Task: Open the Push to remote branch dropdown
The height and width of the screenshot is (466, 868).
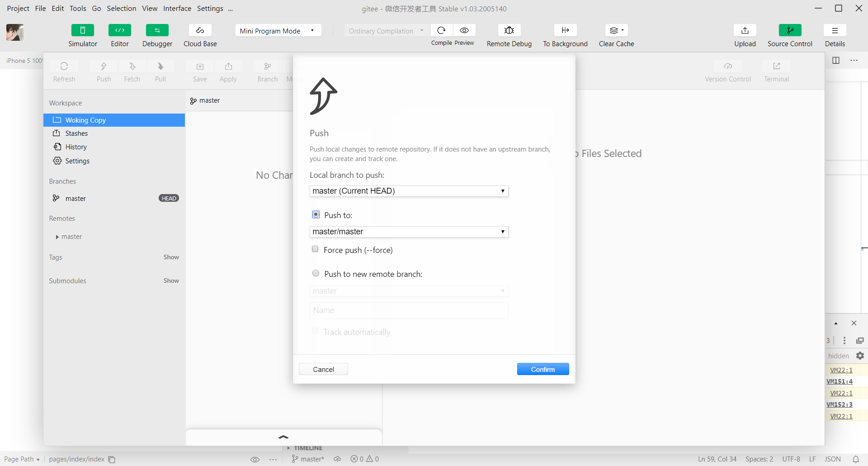Action: click(409, 232)
